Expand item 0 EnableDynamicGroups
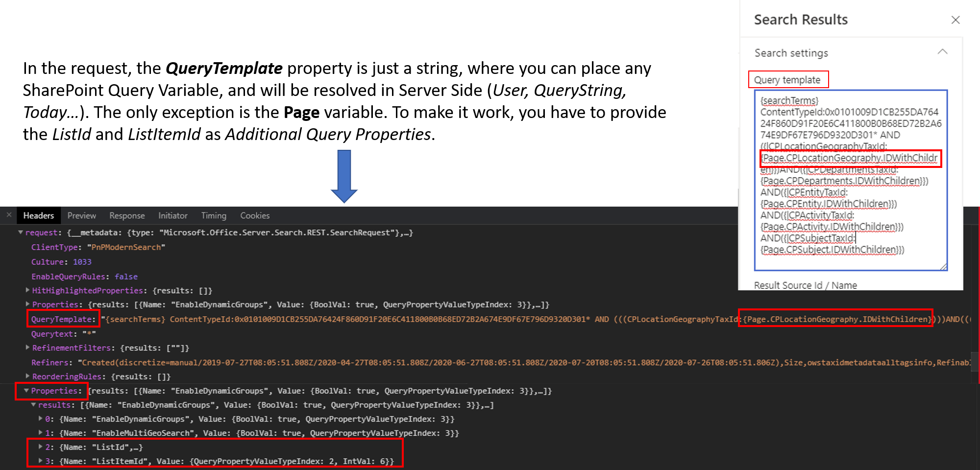Viewport: 980px width, 470px height. click(41, 419)
